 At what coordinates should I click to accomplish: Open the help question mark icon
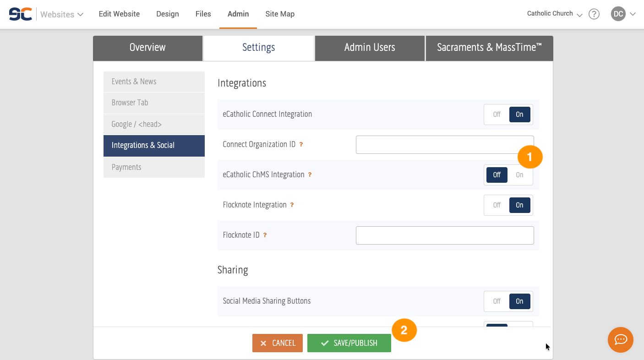[x=594, y=14]
